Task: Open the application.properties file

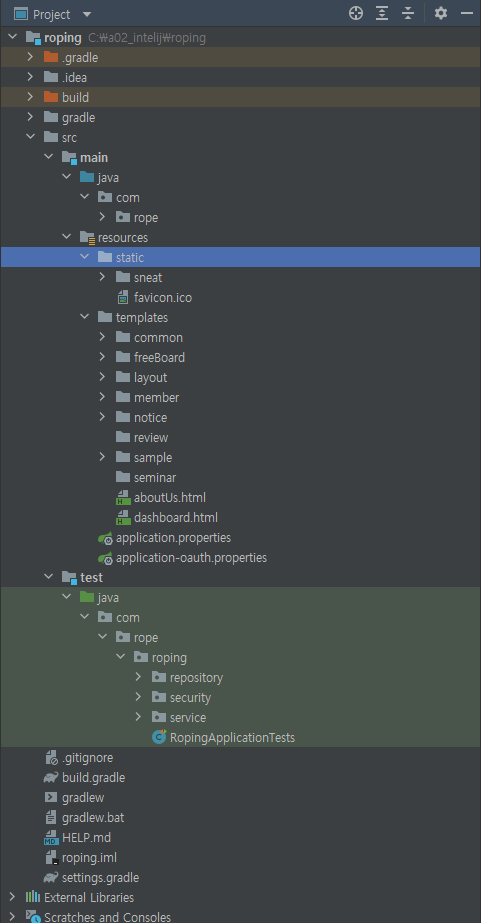Action: click(173, 538)
